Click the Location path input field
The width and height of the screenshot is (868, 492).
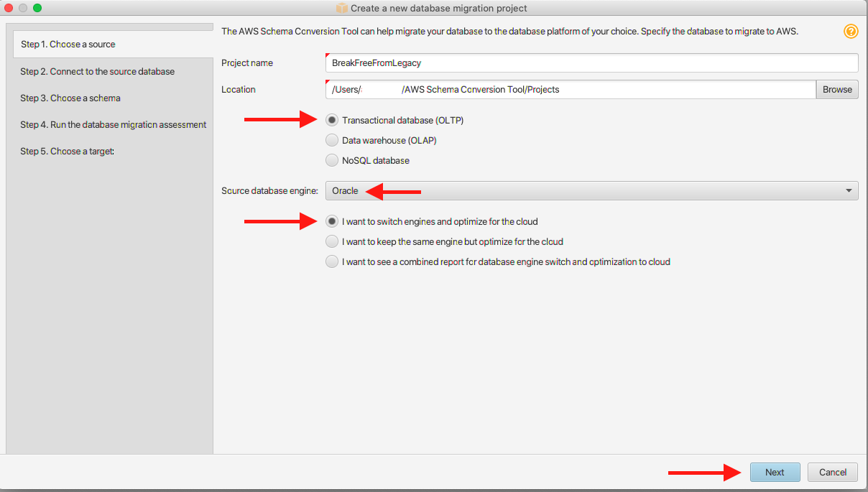point(571,90)
